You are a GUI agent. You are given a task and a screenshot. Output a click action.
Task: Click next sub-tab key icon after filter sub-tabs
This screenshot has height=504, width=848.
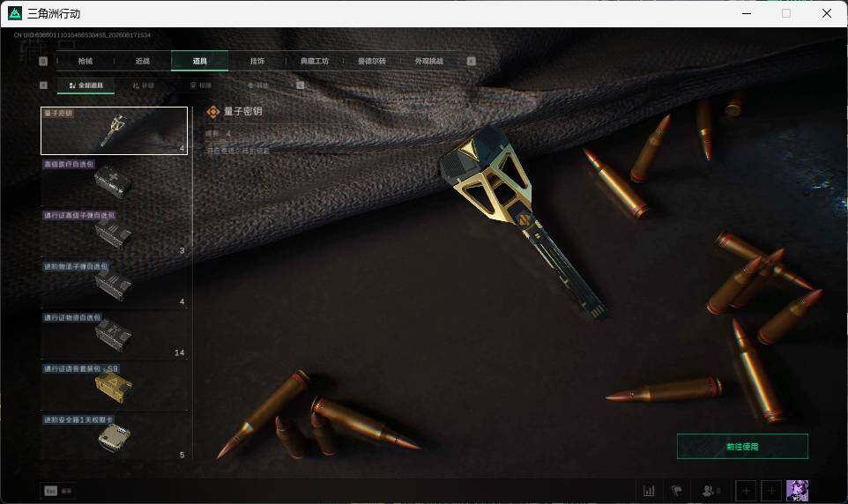(x=301, y=85)
